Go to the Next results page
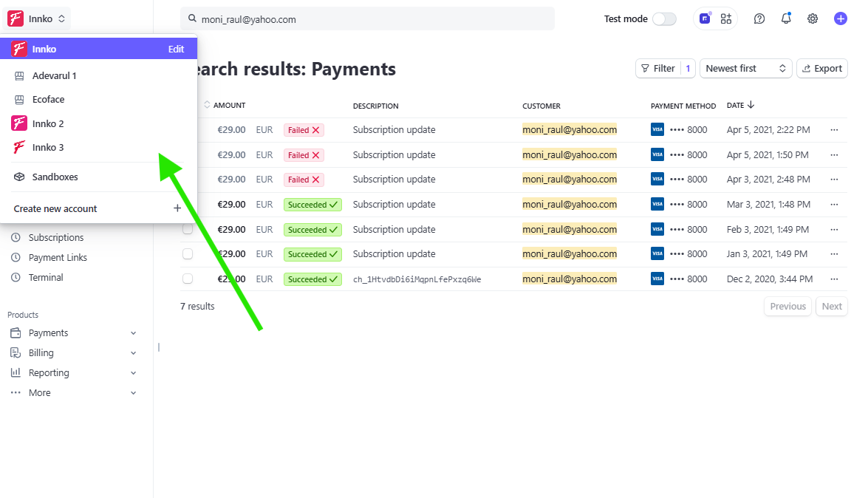The image size is (868, 498). pyautogui.click(x=832, y=307)
